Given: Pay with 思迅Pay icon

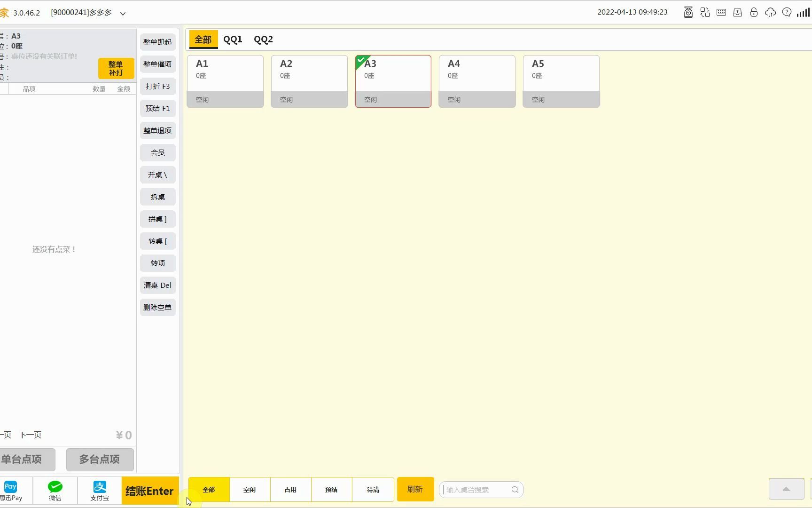Looking at the screenshot, I should 11,491.
